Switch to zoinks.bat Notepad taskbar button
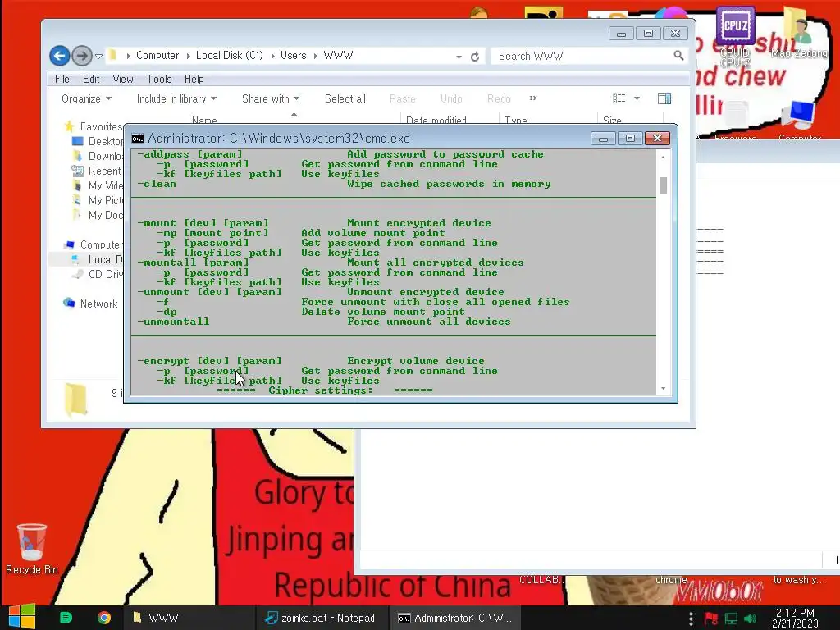The height and width of the screenshot is (630, 840). coord(322,618)
